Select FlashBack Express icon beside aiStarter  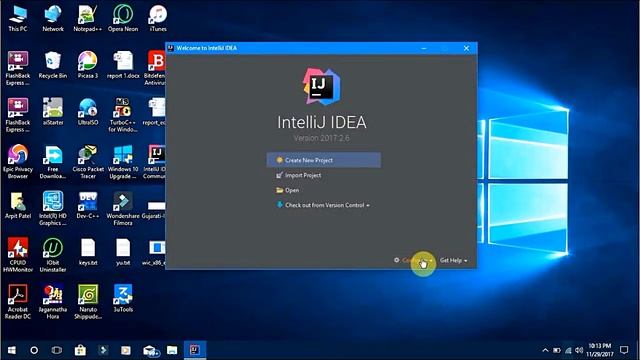pyautogui.click(x=18, y=115)
